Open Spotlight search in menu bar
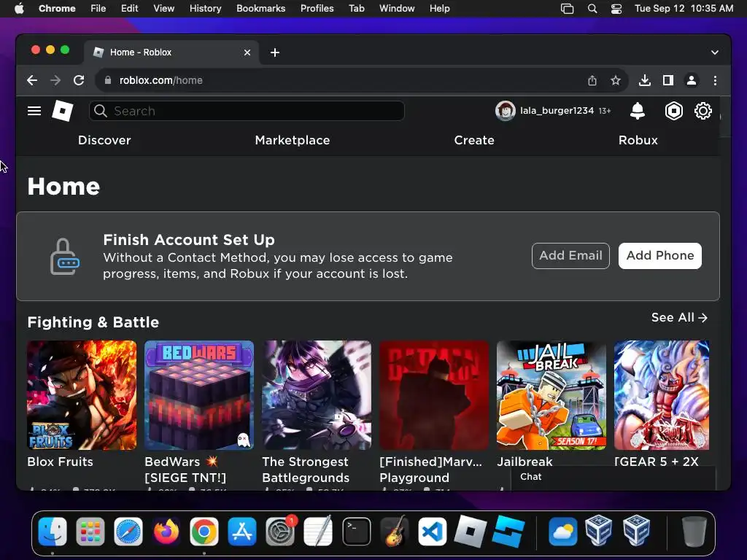Screen dimensions: 747x560 [592, 9]
